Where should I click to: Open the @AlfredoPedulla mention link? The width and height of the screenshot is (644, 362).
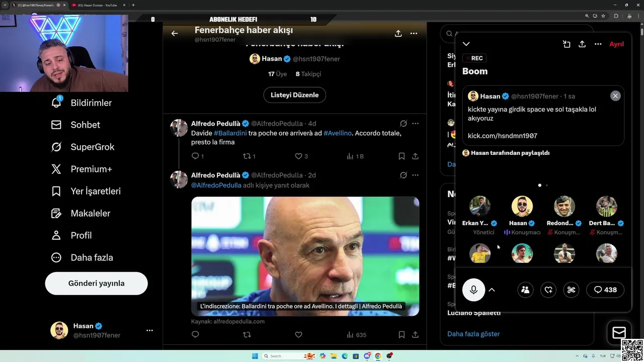pos(216,186)
